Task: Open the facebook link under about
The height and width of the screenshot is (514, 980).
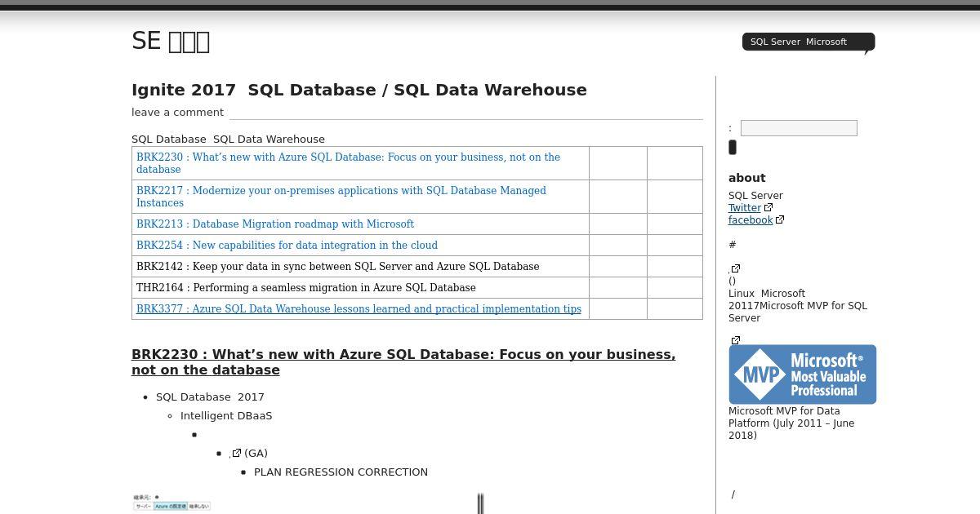Action: [x=750, y=220]
